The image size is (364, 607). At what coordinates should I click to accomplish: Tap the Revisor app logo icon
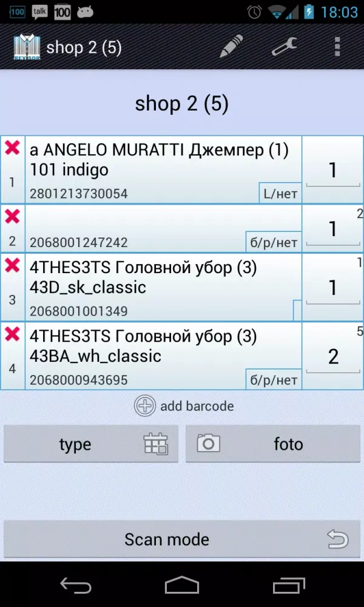tap(26, 47)
